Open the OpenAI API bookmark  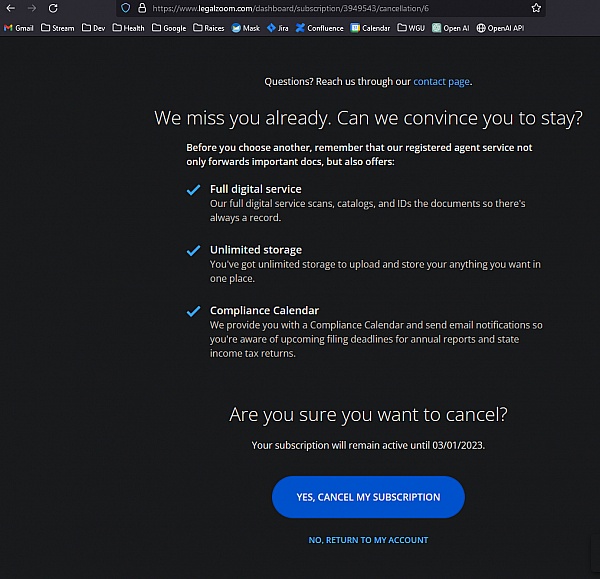(x=499, y=28)
